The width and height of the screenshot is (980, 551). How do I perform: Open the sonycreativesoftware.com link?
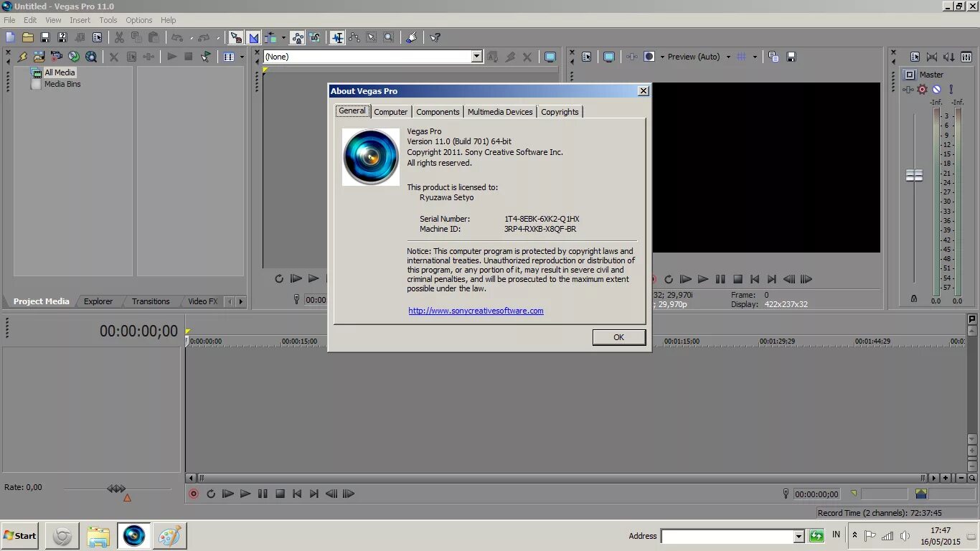[x=476, y=311]
